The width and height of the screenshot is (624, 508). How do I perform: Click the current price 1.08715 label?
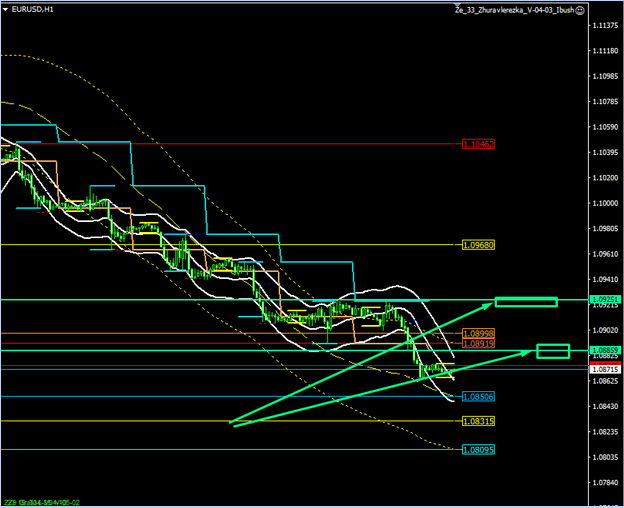602,370
